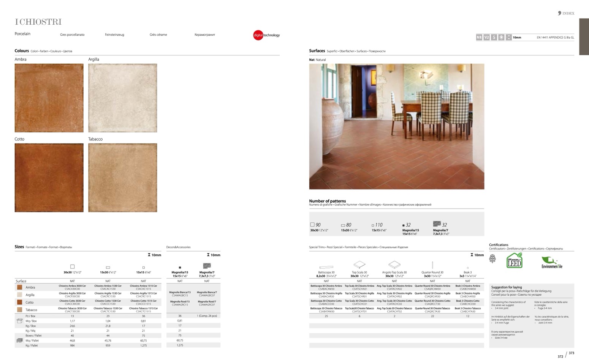589x364 pixels.
Task: Select the Argilla colour tile image
Action: pyautogui.click(x=122, y=98)
